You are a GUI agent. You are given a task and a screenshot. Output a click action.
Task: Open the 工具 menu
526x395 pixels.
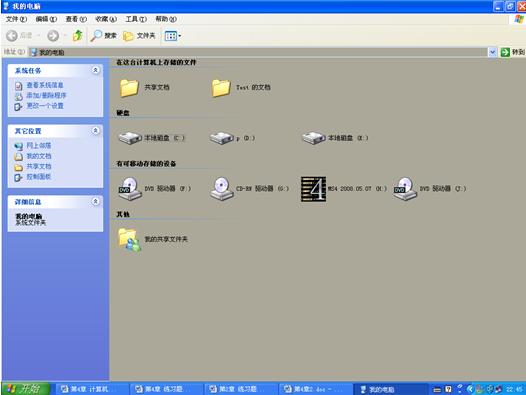136,19
